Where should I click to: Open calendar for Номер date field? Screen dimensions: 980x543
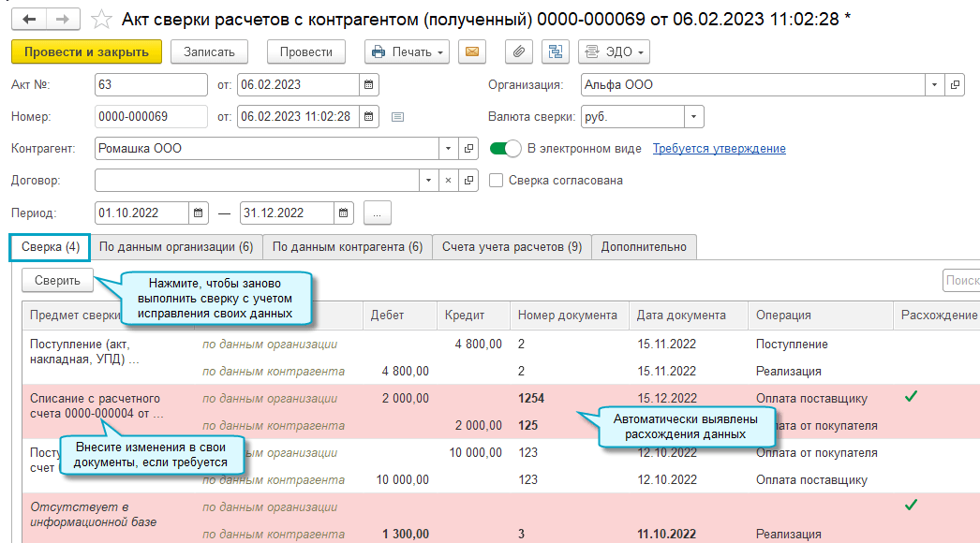tap(369, 117)
